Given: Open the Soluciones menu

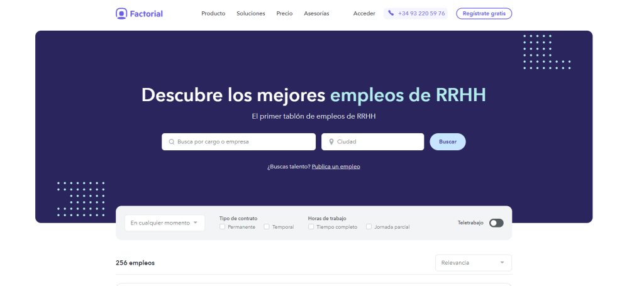Looking at the screenshot, I should 251,13.
